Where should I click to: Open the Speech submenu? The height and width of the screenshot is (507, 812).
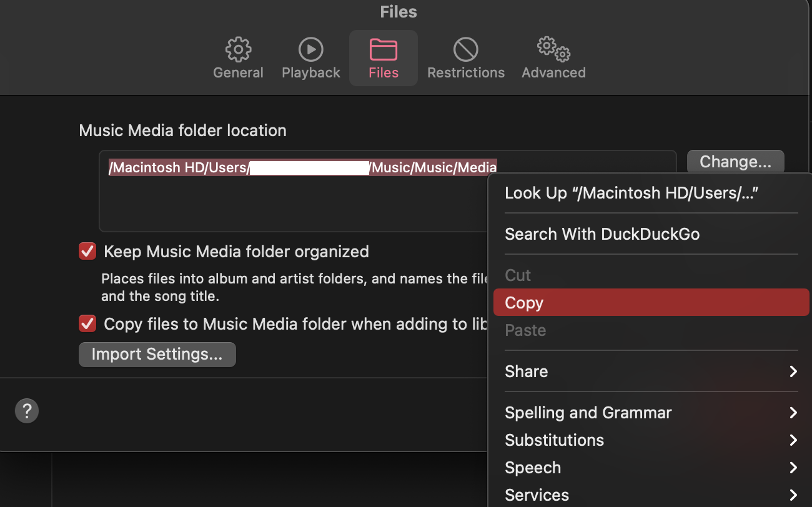(x=651, y=468)
